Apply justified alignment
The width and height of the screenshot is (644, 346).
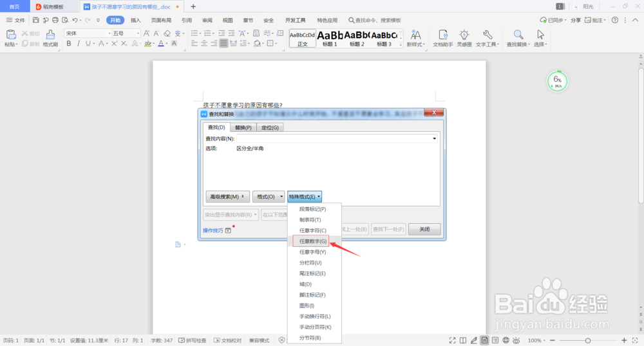223,44
